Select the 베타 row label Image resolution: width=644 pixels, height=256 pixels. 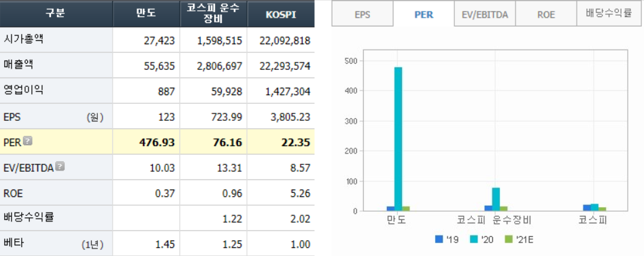pos(14,243)
